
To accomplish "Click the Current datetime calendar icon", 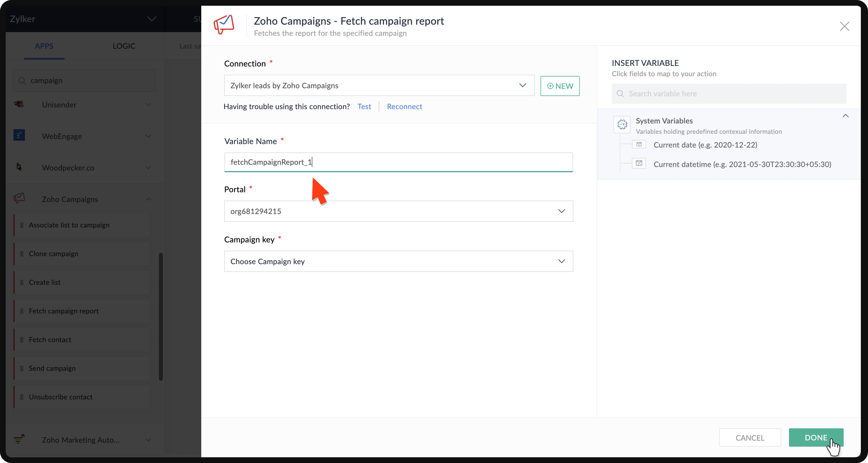I will click(x=639, y=164).
